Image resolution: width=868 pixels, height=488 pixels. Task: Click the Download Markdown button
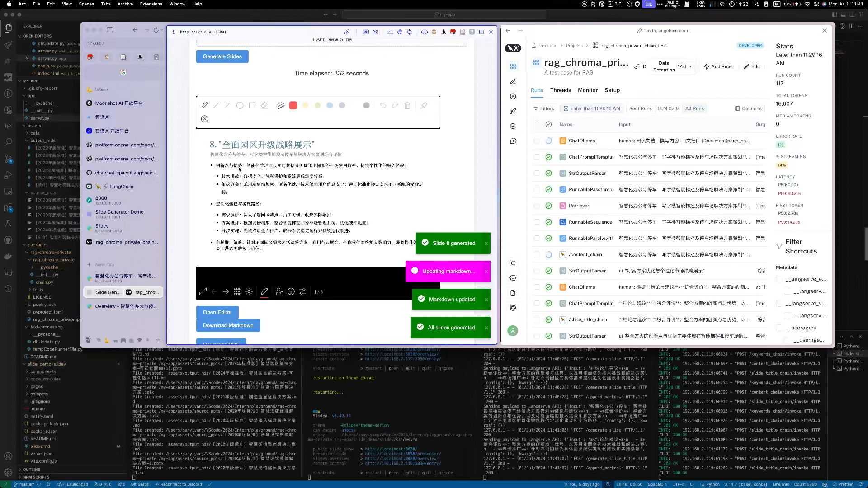(228, 325)
